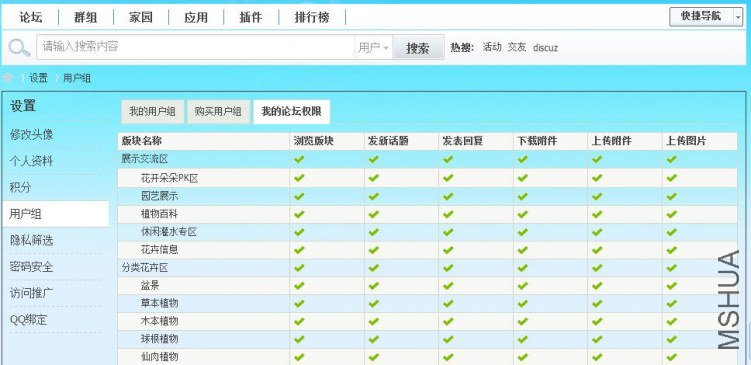Click the 快捷导航 button
This screenshot has width=751, height=365.
(701, 17)
